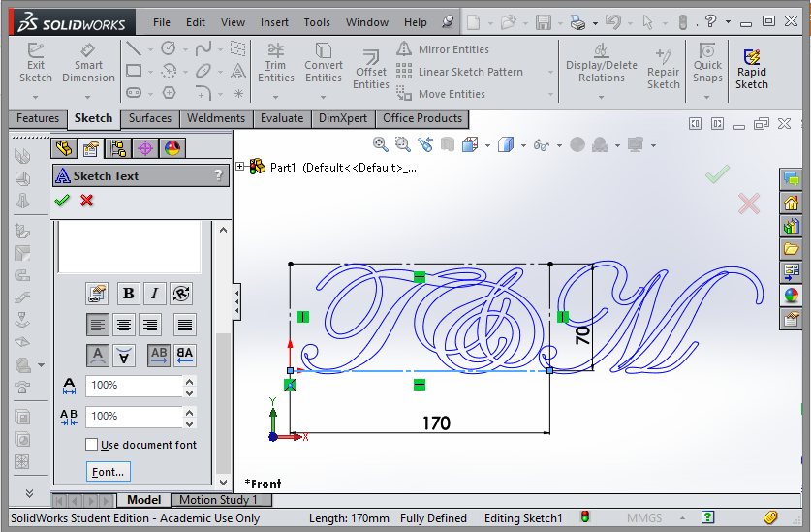Open Display/Delete Relations dropdown arrow
The width and height of the screenshot is (811, 532).
click(x=601, y=97)
